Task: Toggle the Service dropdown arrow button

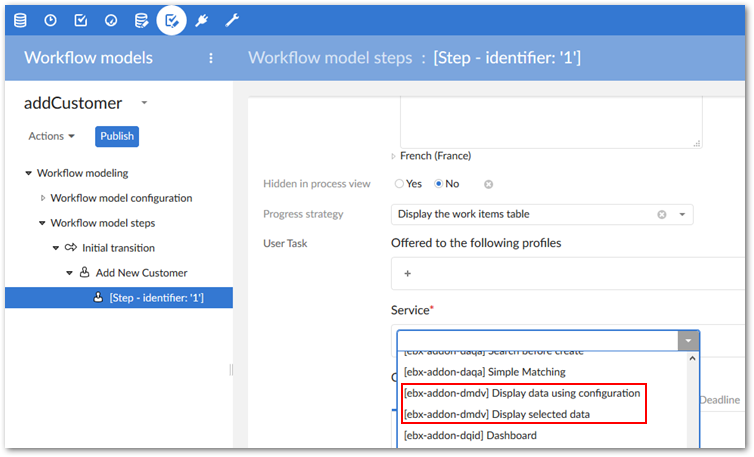Action: click(x=688, y=341)
